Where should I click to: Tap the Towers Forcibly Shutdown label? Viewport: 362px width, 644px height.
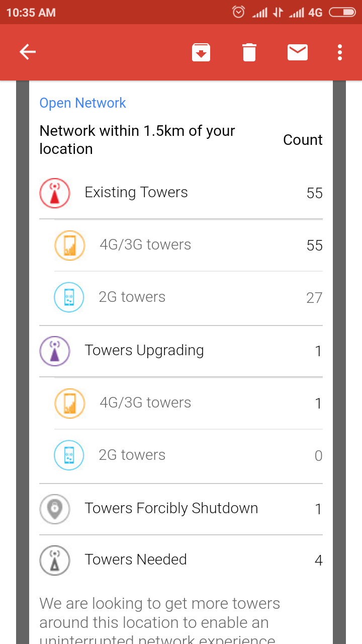[x=171, y=508]
